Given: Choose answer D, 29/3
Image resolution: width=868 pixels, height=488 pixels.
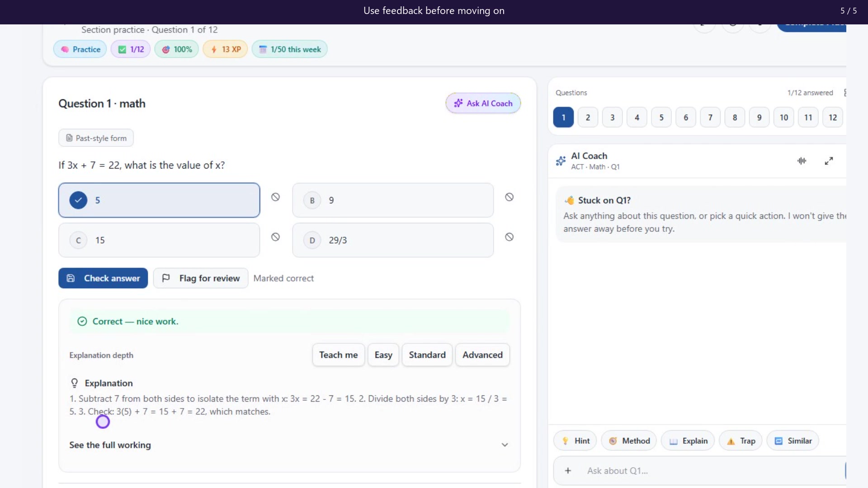Looking at the screenshot, I should click(x=393, y=240).
